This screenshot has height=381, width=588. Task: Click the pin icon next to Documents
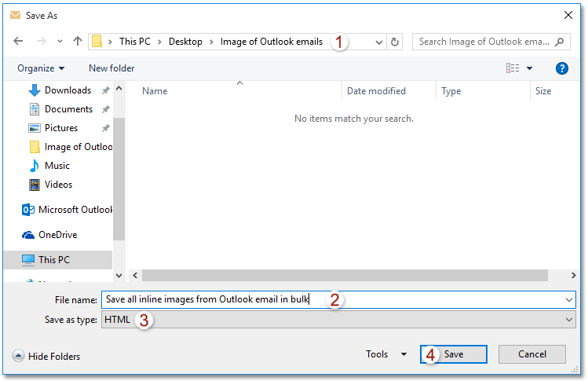tap(106, 109)
